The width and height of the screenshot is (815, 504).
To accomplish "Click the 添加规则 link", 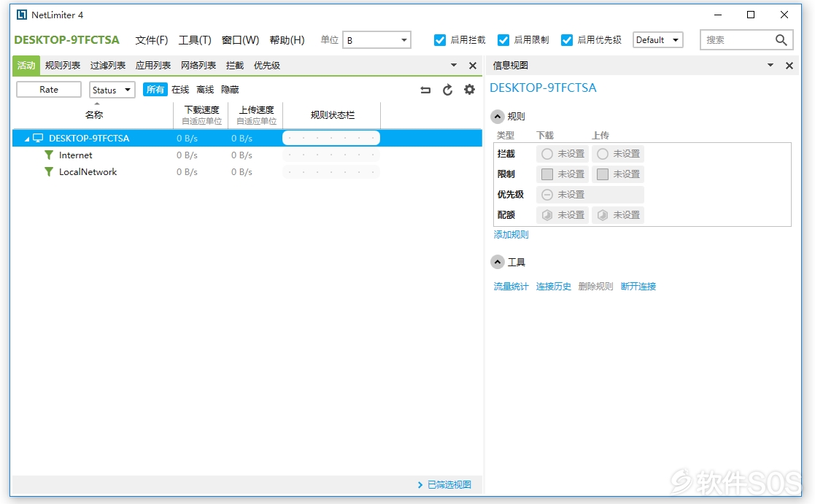I will (511, 235).
